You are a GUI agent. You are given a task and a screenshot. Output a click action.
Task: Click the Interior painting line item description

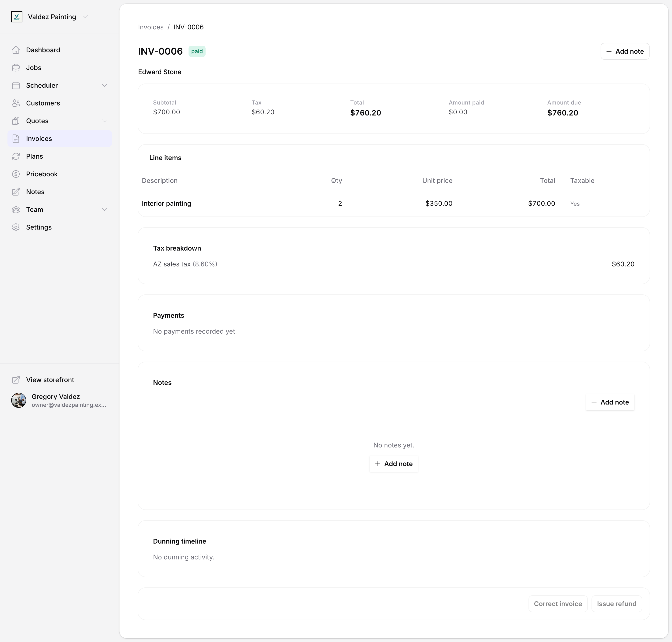[x=166, y=204]
